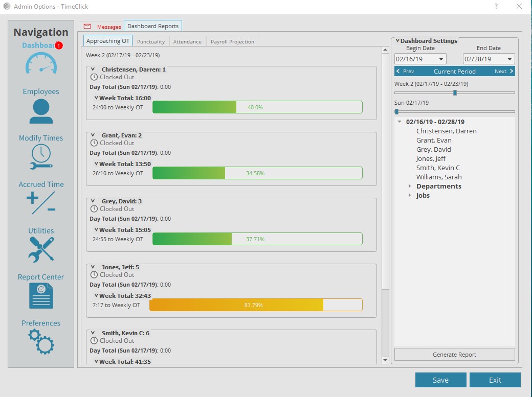532x397 pixels.
Task: Switch to the Attendance tab
Action: pyautogui.click(x=187, y=41)
